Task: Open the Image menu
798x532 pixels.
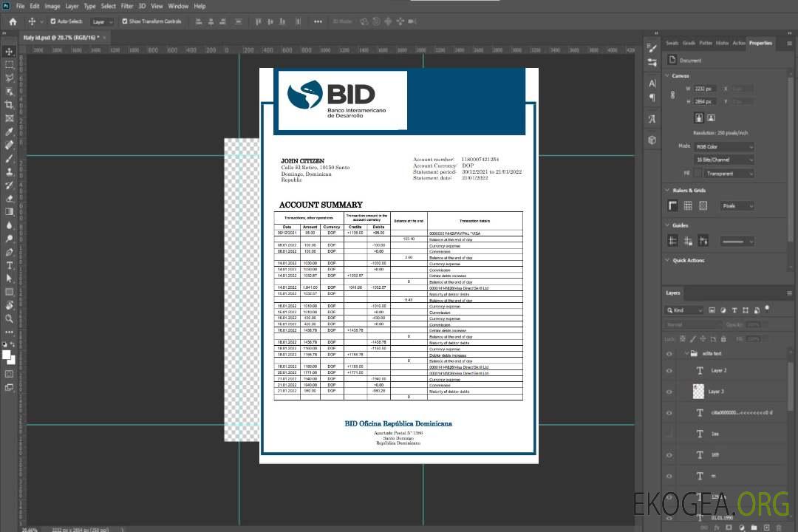Action: (52, 6)
